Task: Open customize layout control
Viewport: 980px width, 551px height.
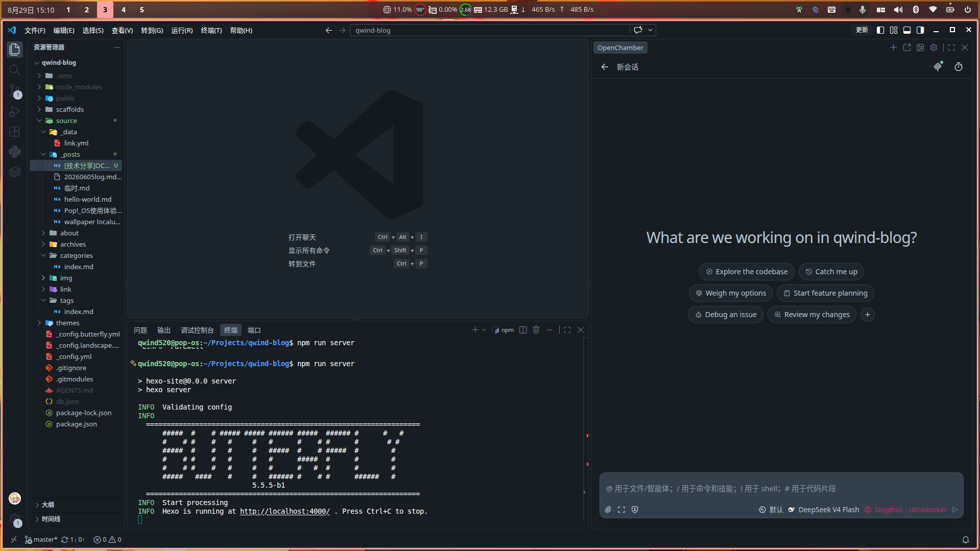Action: click(894, 30)
